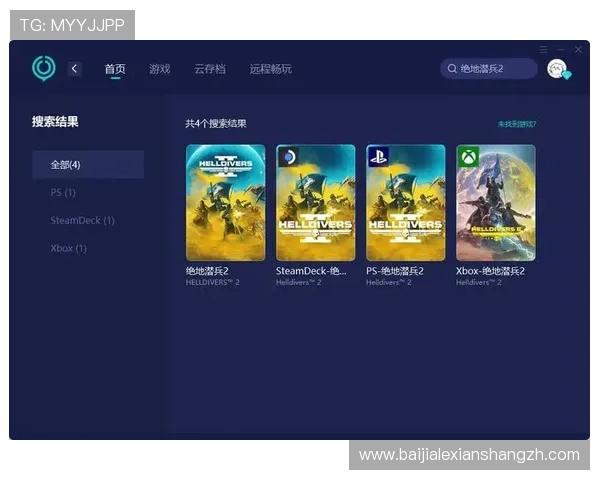Open the hamburger menu in title bar
Viewport: 600px width, 480px height.
[543, 49]
